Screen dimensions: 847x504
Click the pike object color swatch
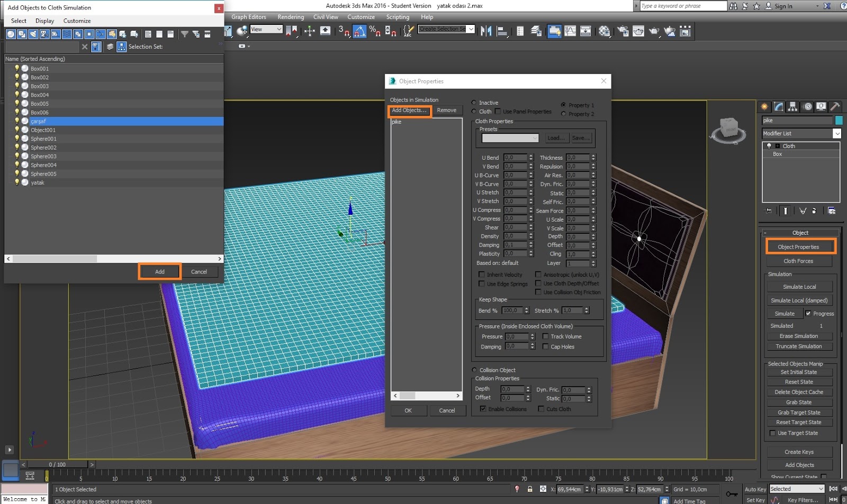(839, 121)
